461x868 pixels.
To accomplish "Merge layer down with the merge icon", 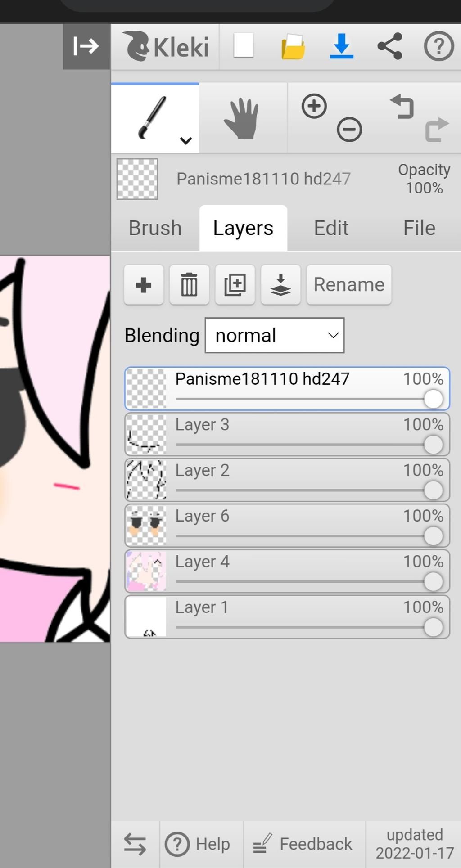I will (280, 285).
